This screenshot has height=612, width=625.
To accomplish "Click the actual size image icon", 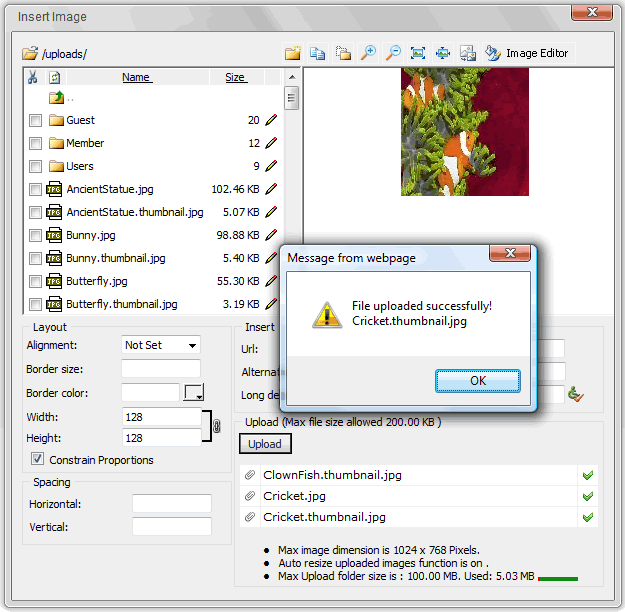I will (x=418, y=53).
